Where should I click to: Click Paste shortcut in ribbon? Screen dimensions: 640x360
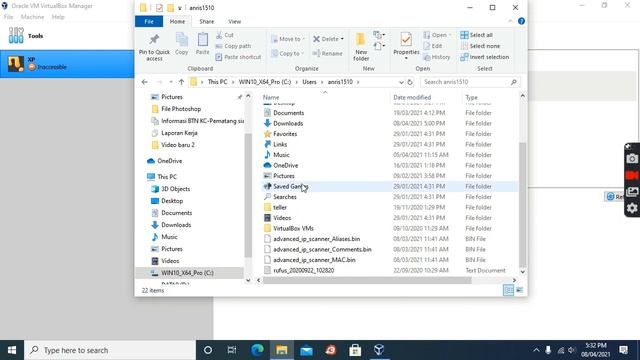coord(238,57)
